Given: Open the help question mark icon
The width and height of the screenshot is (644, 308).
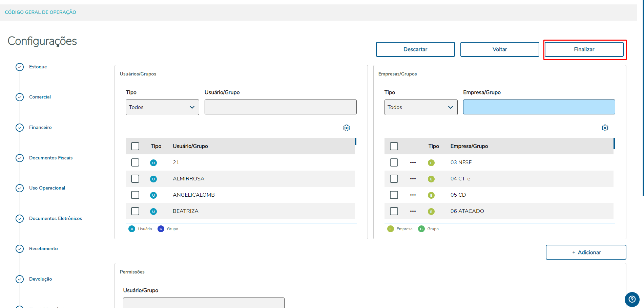Looking at the screenshot, I should 632,299.
